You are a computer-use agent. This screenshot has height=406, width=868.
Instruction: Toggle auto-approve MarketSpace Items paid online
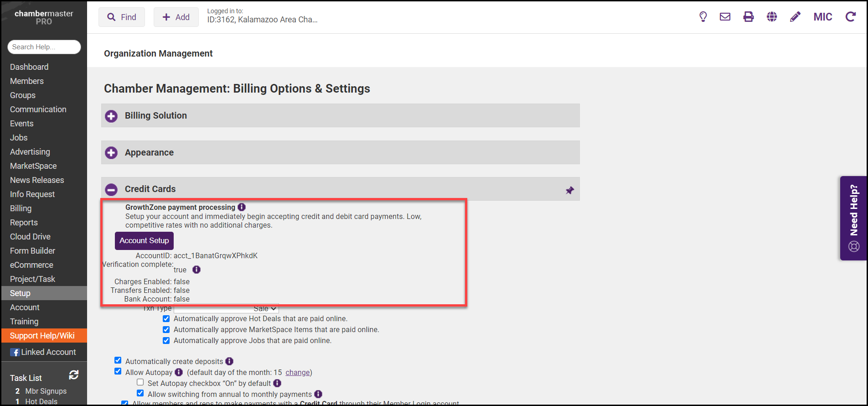click(x=166, y=330)
